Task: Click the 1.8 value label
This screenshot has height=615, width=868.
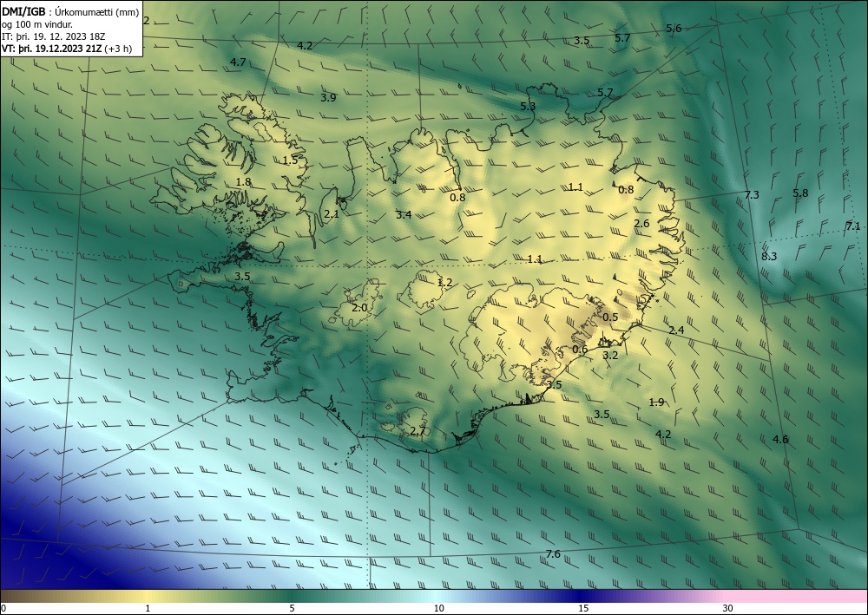Action: [x=243, y=181]
